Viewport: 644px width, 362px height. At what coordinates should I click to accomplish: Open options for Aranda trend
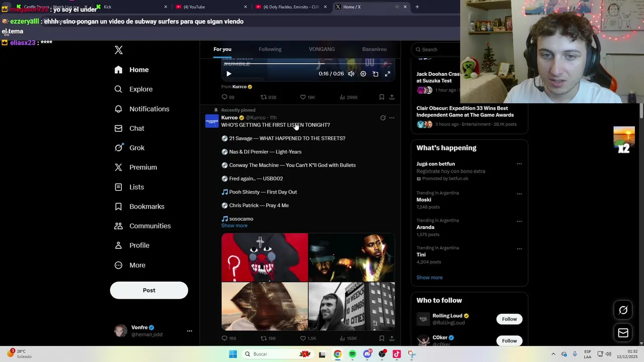519,221
